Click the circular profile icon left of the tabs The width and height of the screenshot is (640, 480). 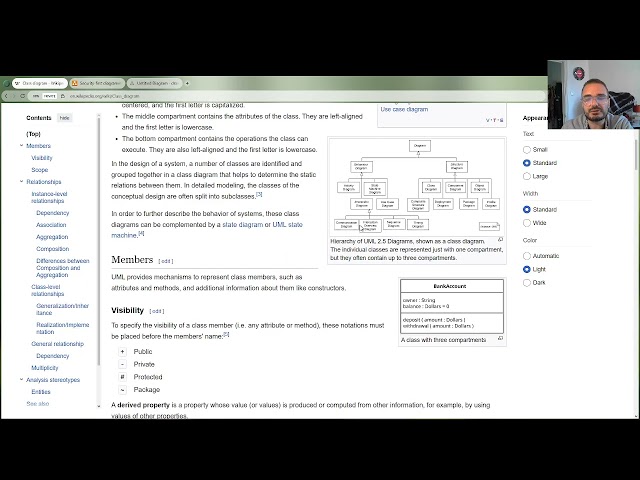pyautogui.click(x=6, y=83)
